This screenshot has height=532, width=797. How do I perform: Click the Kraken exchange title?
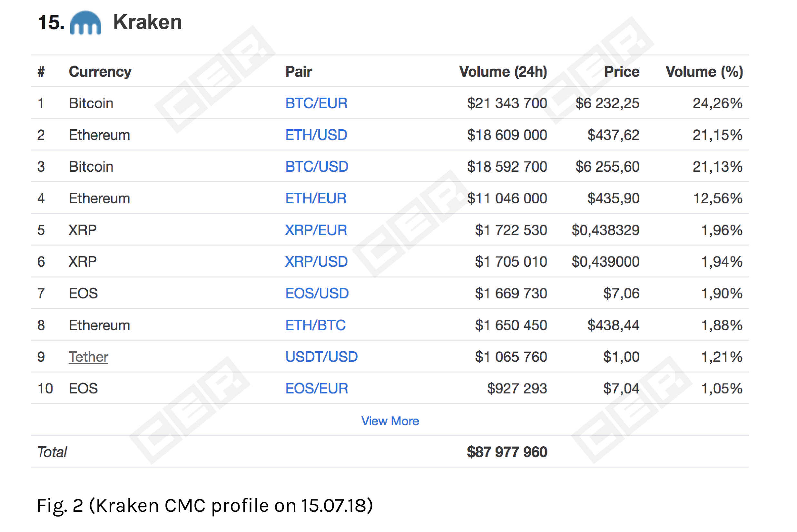(147, 22)
